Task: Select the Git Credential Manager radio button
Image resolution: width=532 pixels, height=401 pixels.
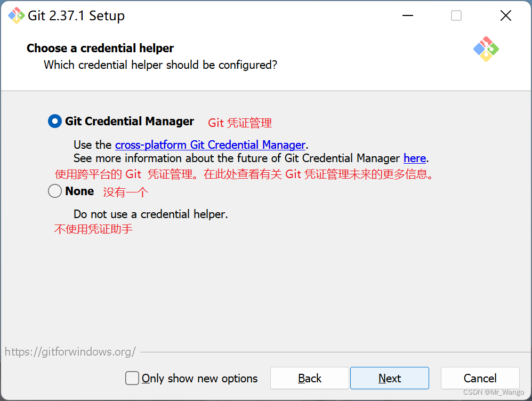Action: click(54, 121)
